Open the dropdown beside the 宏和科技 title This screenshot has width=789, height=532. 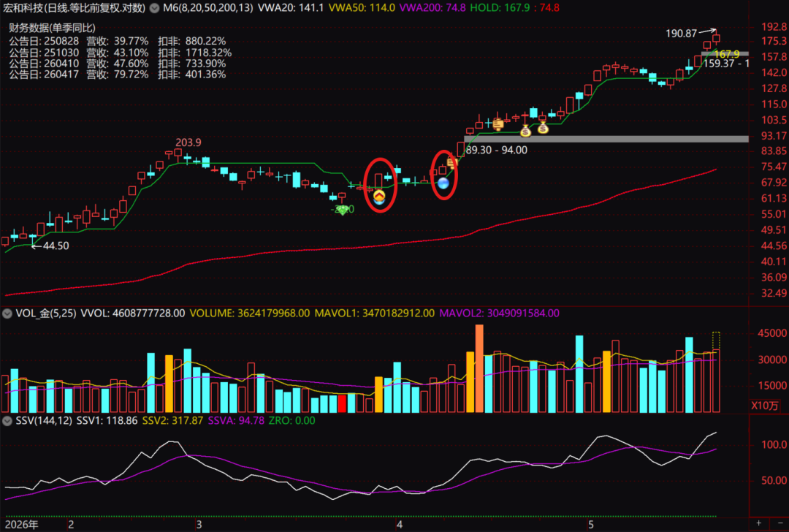click(x=154, y=9)
